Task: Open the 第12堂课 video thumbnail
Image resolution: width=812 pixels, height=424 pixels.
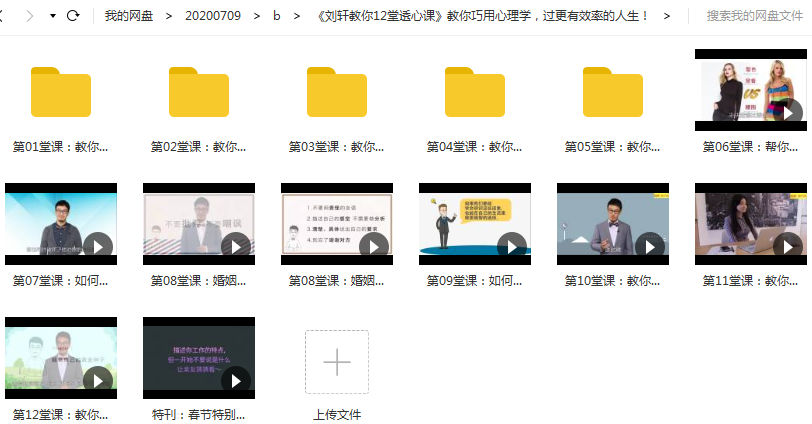Action: 61,358
